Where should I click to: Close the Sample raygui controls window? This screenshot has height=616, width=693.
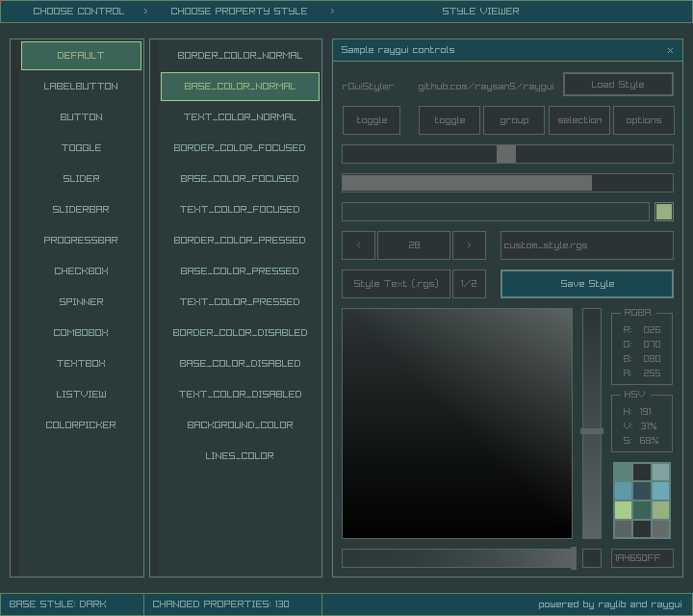pos(670,50)
